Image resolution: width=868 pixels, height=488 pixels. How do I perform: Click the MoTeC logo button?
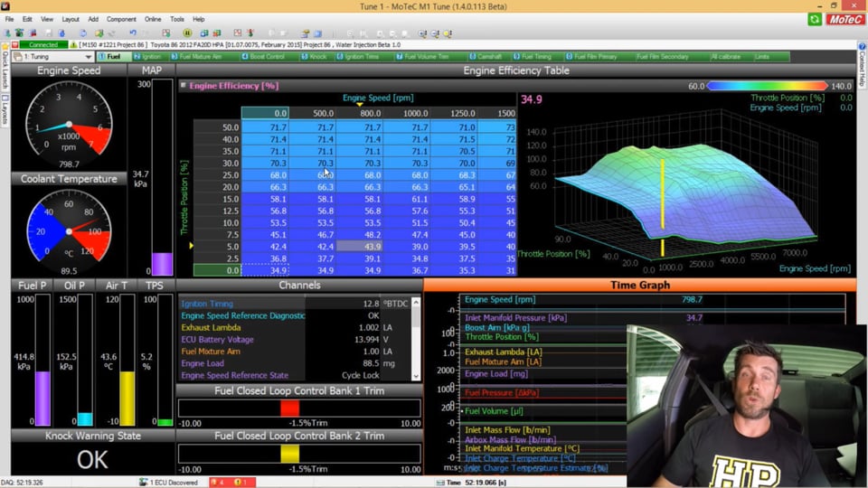(x=844, y=19)
